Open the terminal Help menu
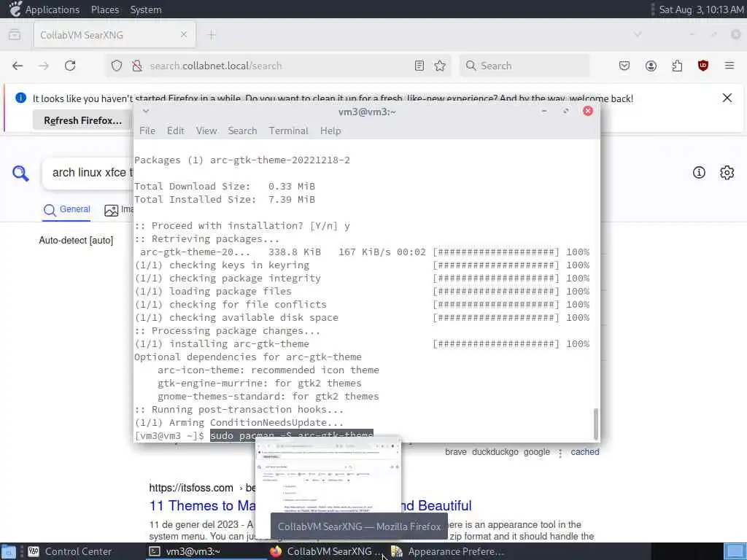This screenshot has height=560, width=747. coord(330,131)
